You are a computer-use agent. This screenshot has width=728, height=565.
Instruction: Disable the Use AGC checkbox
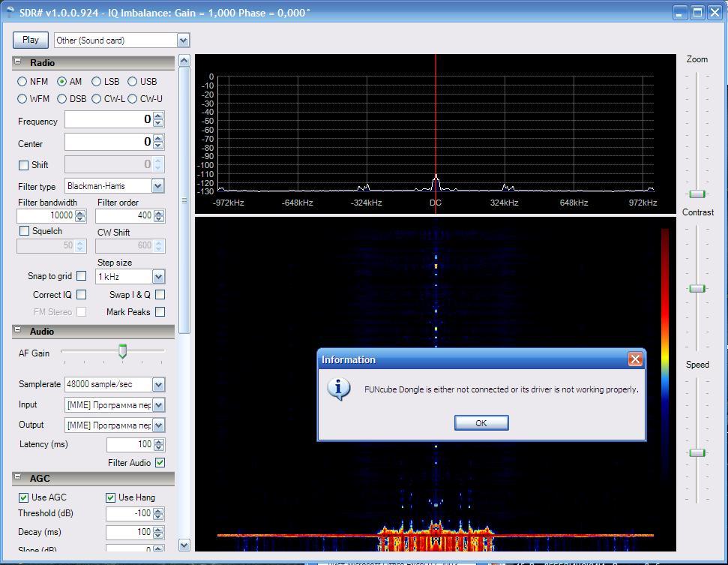click(x=23, y=497)
